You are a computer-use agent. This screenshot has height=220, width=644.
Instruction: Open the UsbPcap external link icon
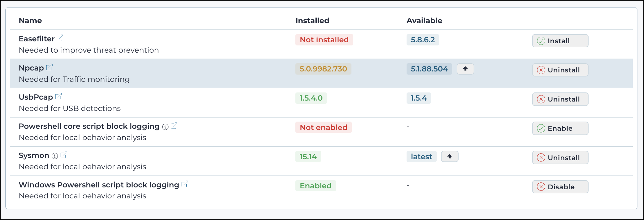pyautogui.click(x=58, y=97)
